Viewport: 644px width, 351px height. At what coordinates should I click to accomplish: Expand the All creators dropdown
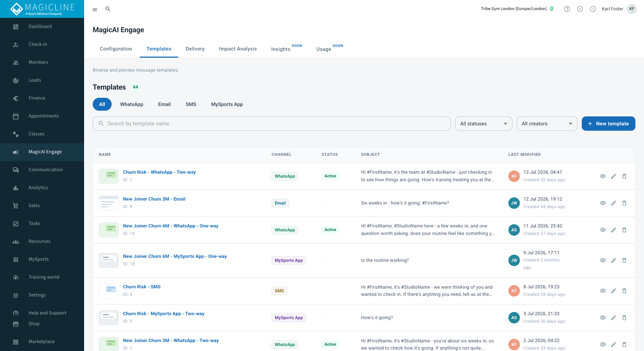(x=547, y=124)
